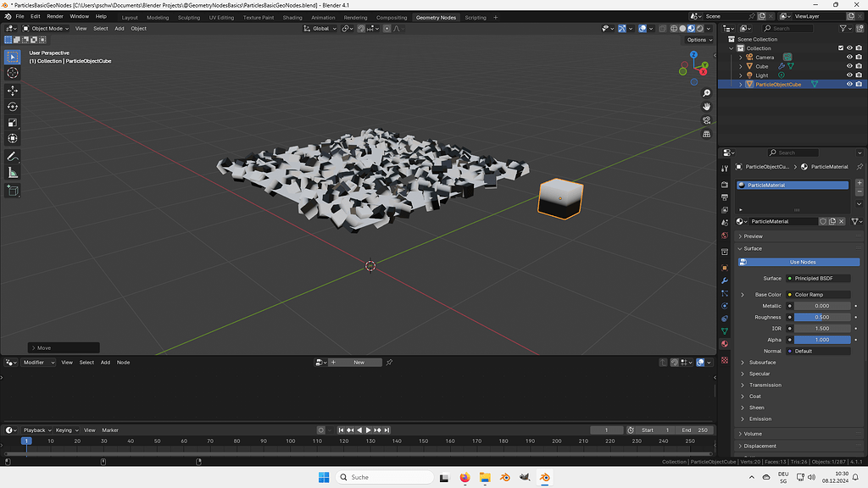The image size is (868, 488).
Task: Select the Scale tool
Action: pos(12,123)
